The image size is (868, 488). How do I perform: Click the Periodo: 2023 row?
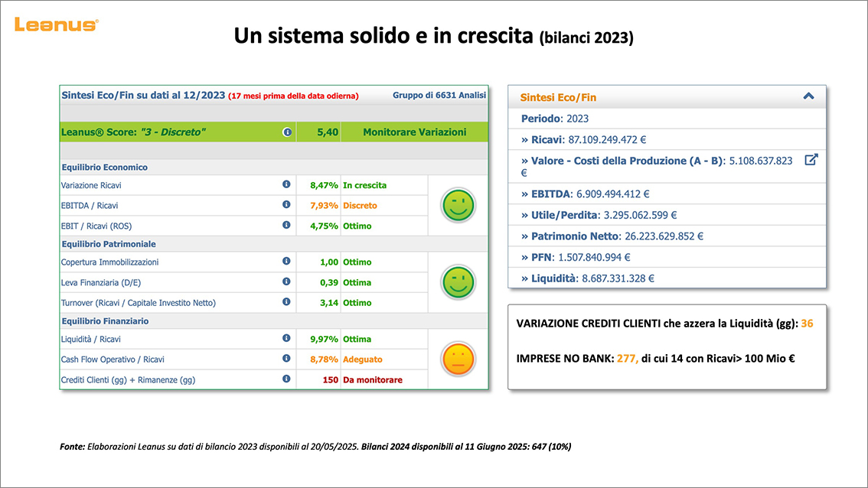[667, 119]
